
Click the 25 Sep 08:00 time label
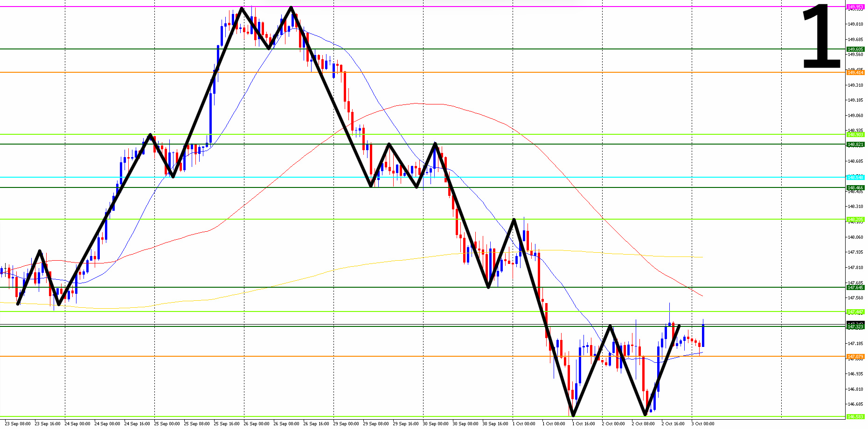[197, 424]
